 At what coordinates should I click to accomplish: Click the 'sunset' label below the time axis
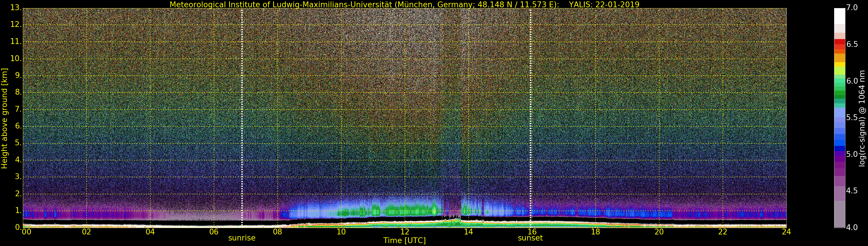[x=530, y=238]
